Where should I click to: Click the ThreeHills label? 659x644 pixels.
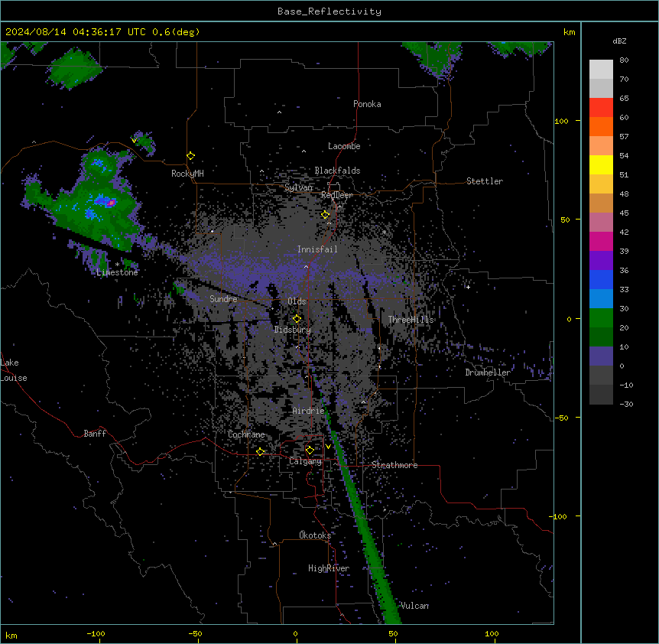(411, 320)
